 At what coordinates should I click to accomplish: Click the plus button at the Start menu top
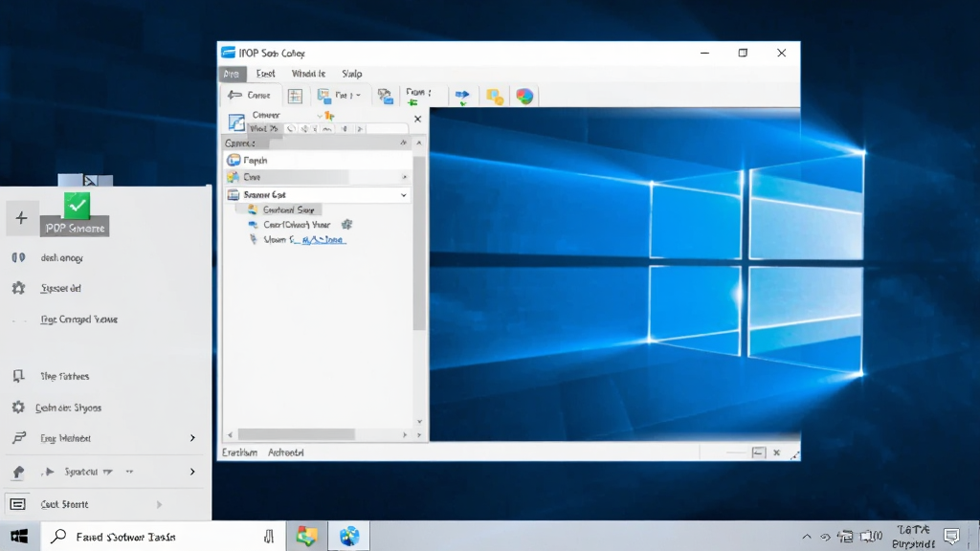[x=22, y=218]
